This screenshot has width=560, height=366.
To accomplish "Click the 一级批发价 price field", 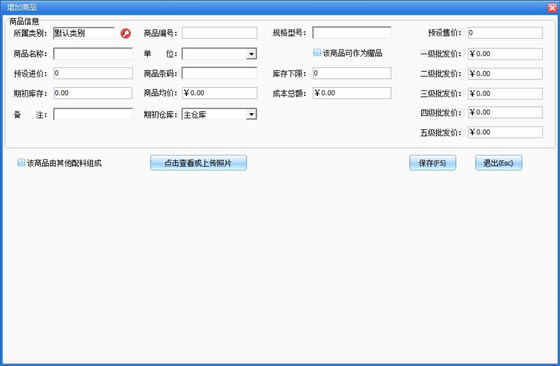I will tap(505, 54).
